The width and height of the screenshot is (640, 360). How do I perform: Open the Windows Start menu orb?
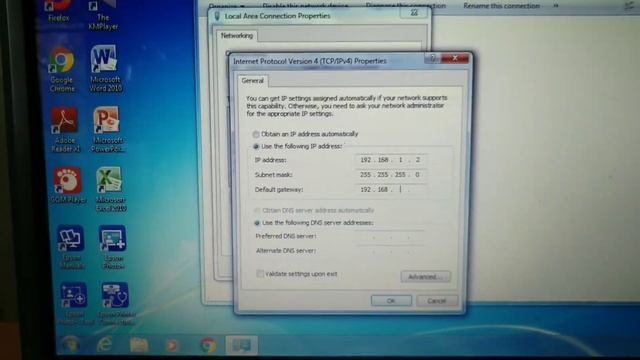tap(70, 345)
